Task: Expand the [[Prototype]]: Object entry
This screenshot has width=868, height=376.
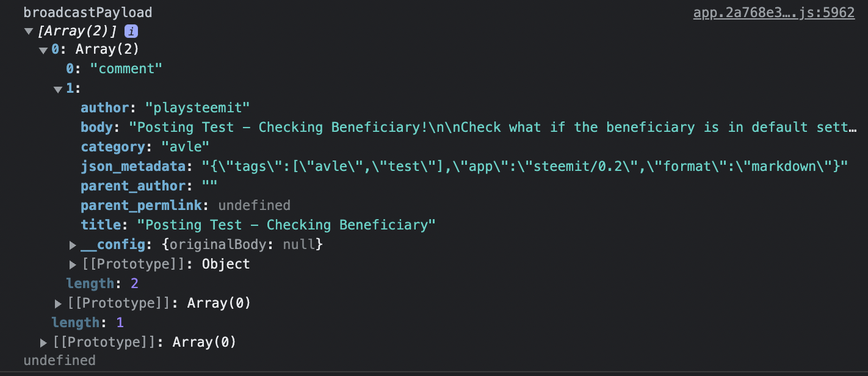Action: pos(73,265)
